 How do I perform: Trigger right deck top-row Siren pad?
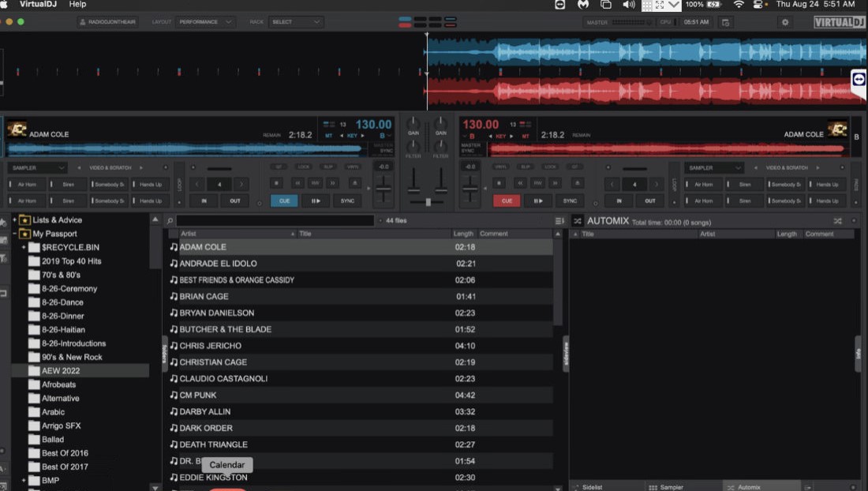[745, 185]
